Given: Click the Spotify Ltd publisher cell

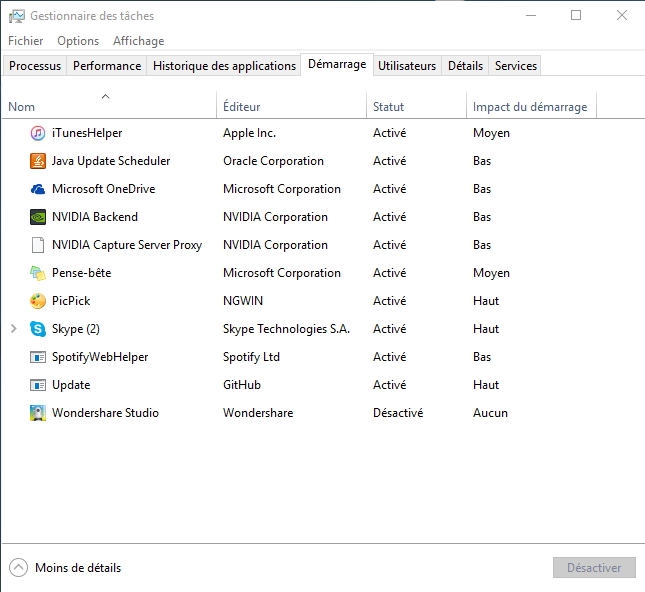Looking at the screenshot, I should point(251,357).
